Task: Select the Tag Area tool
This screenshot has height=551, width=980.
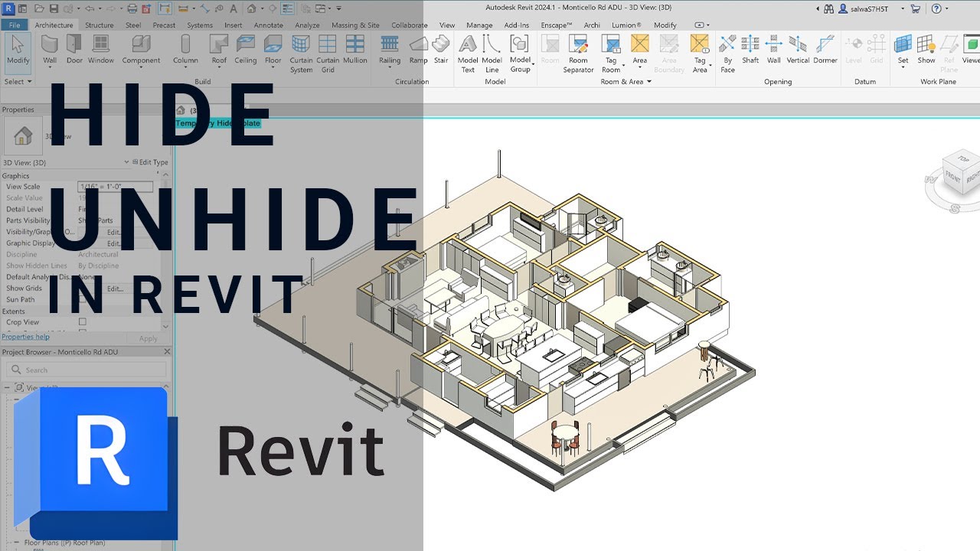Action: point(700,54)
